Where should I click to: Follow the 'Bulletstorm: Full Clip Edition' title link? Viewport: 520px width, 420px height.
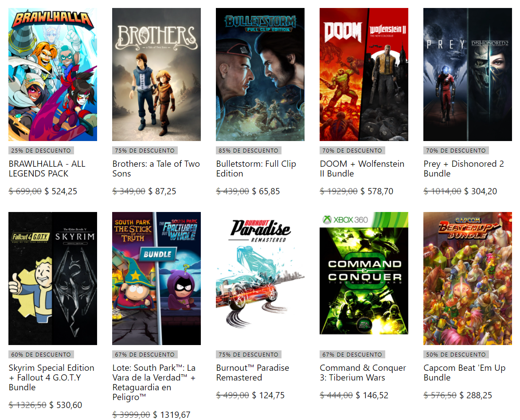point(256,169)
